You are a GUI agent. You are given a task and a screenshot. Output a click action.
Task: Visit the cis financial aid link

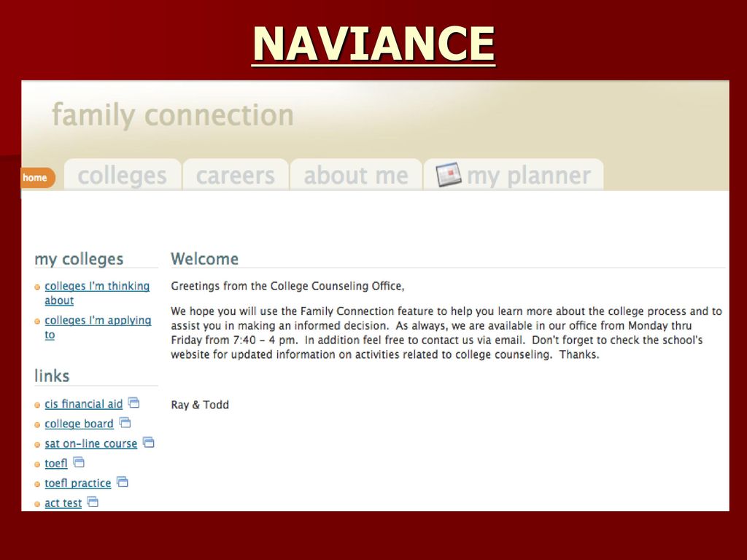point(84,404)
